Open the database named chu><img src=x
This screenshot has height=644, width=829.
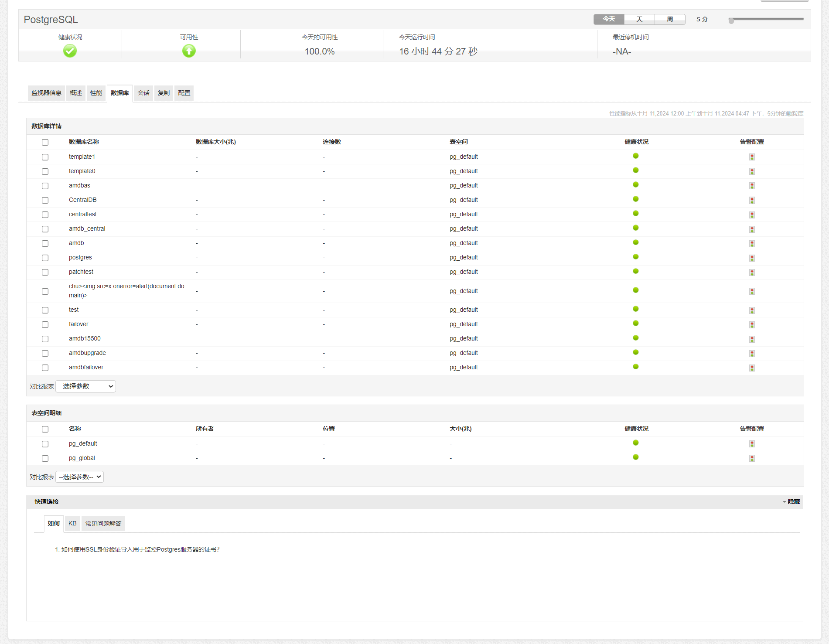(x=126, y=291)
